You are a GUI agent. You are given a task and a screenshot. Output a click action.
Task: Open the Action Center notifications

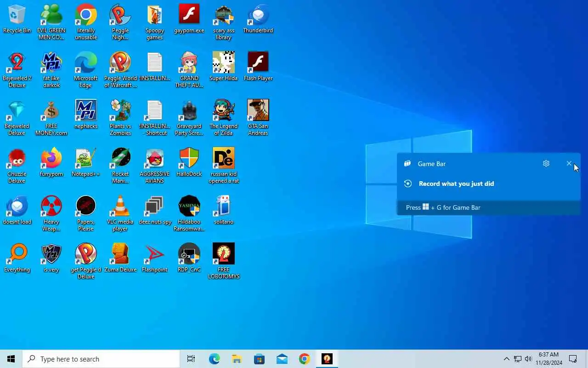point(573,359)
